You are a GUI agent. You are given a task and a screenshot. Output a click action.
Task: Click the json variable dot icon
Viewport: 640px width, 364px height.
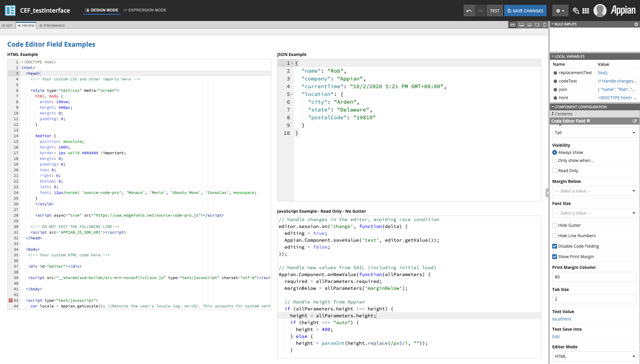[555, 89]
